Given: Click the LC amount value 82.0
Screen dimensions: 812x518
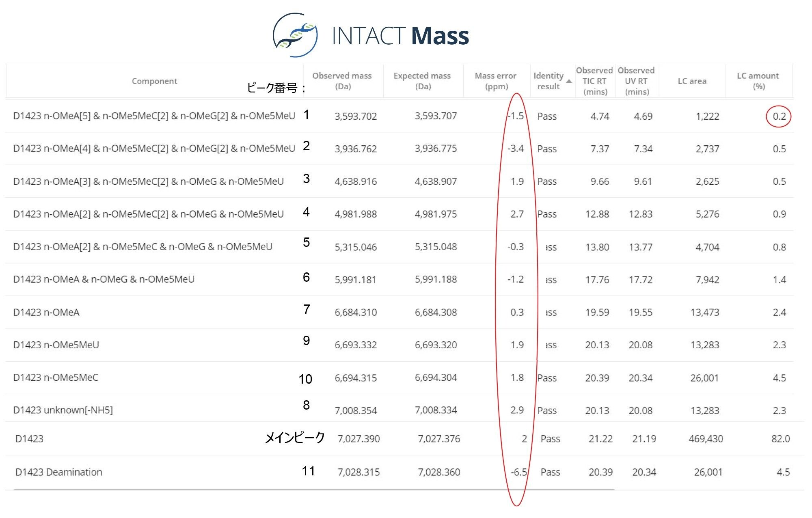Looking at the screenshot, I should [781, 438].
